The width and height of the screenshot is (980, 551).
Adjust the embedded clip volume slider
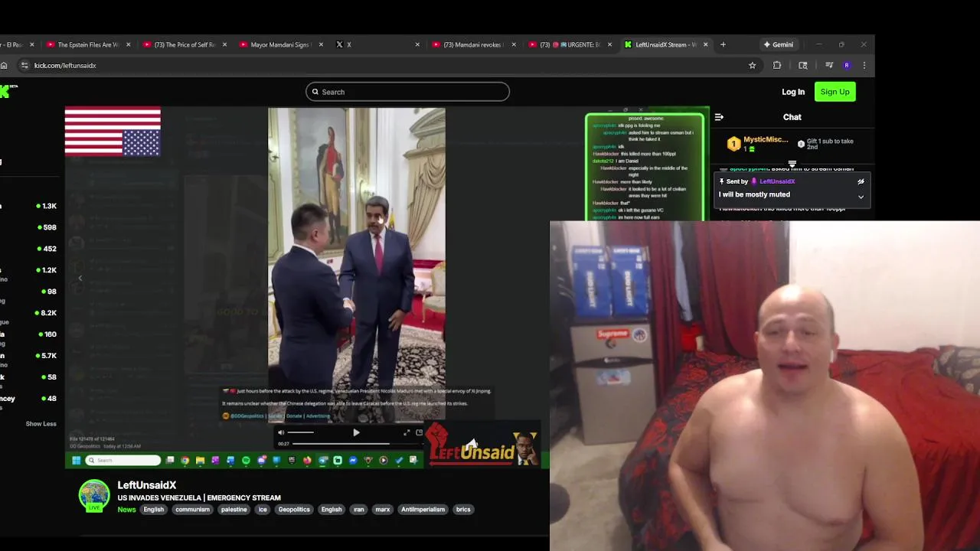click(300, 432)
